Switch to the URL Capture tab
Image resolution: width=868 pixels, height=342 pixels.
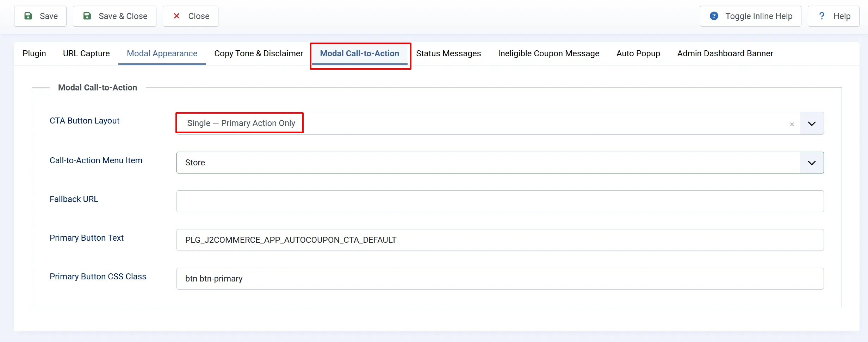coord(86,53)
